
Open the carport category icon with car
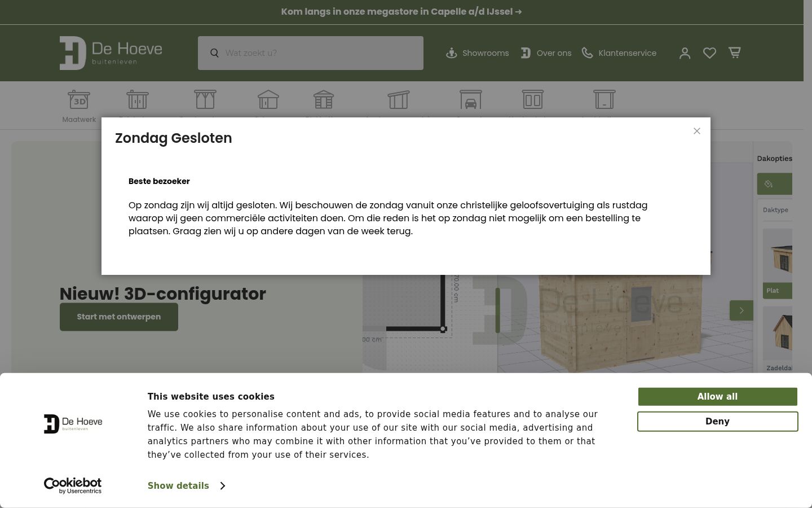(470, 99)
